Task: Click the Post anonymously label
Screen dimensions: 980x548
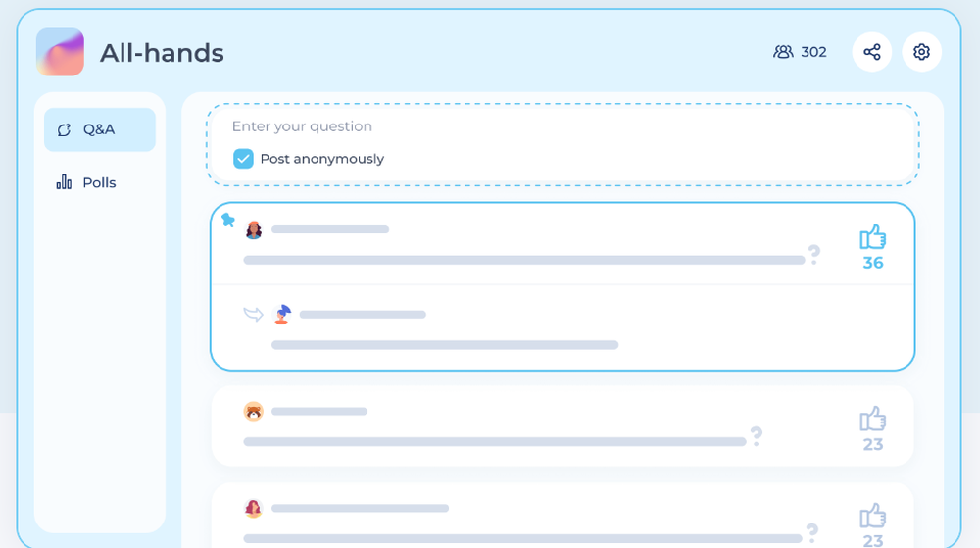Action: [x=321, y=159]
